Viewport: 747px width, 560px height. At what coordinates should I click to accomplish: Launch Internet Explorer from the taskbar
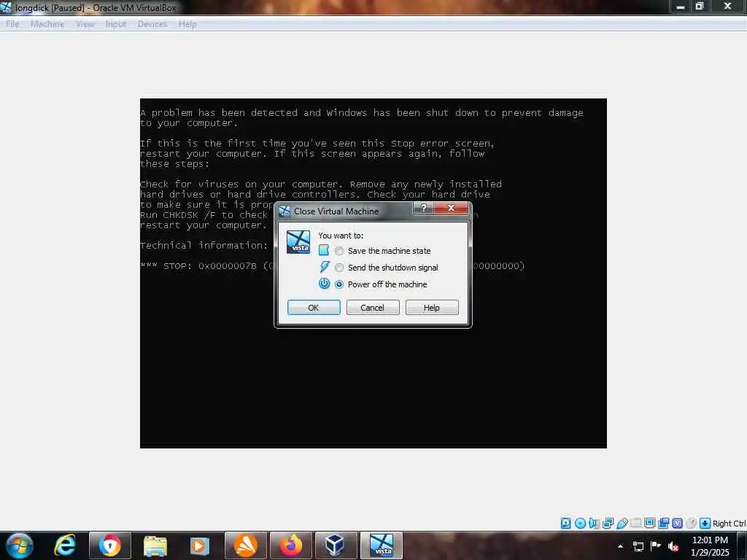pyautogui.click(x=65, y=545)
